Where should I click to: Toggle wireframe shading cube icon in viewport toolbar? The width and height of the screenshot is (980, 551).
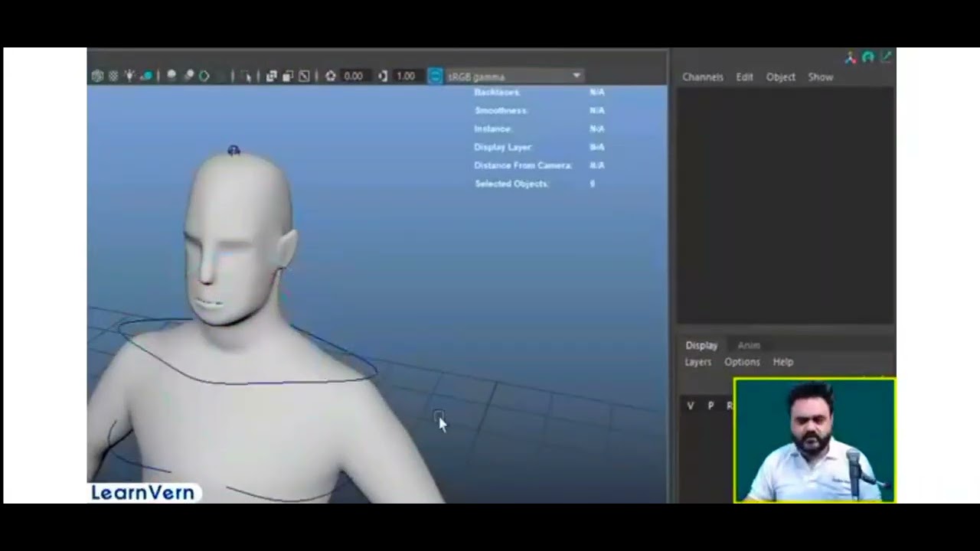pos(97,76)
